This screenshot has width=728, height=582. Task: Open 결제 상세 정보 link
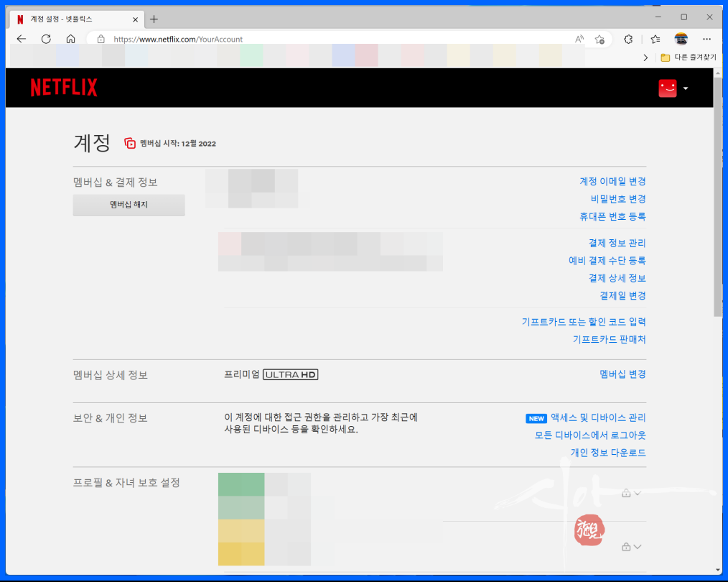click(617, 278)
